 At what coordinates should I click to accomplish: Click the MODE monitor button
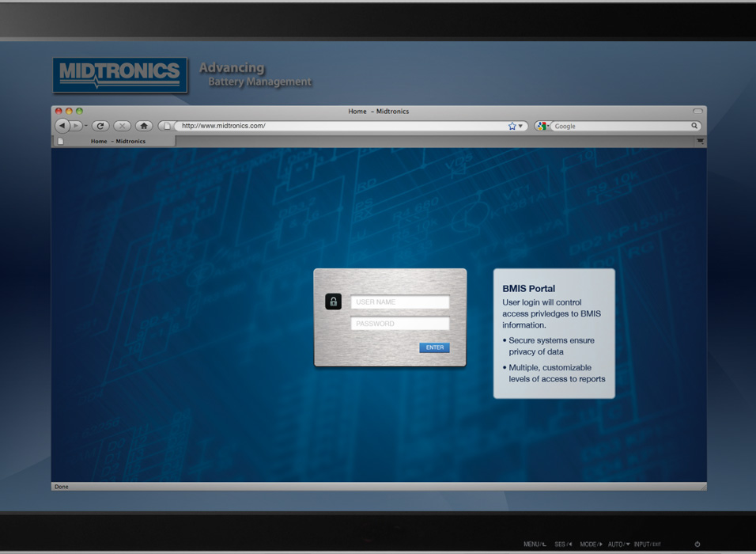pyautogui.click(x=591, y=545)
